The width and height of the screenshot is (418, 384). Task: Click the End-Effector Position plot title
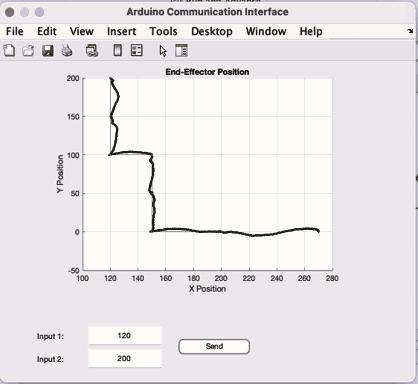[x=207, y=72]
